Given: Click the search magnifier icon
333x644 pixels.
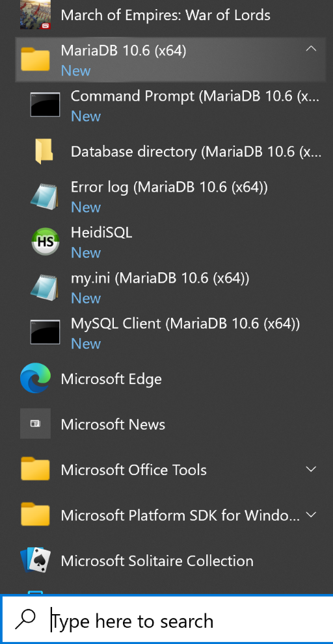Looking at the screenshot, I should pos(25,620).
